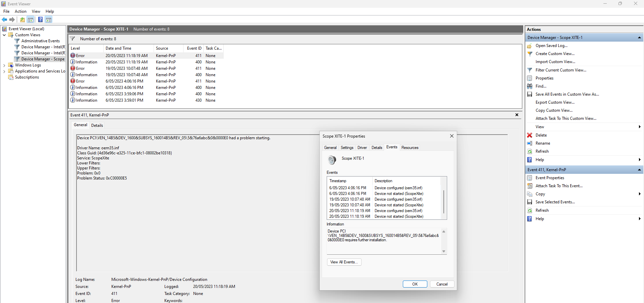
Task: Open the Action menu
Action: coord(20,11)
